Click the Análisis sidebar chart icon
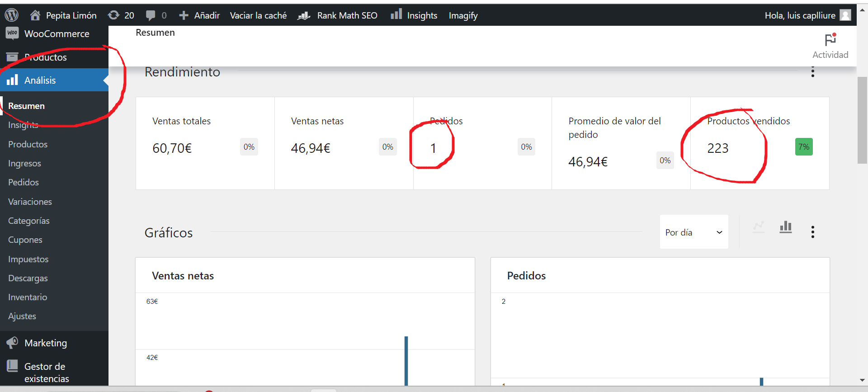Viewport: 868px width, 392px height. (x=12, y=80)
